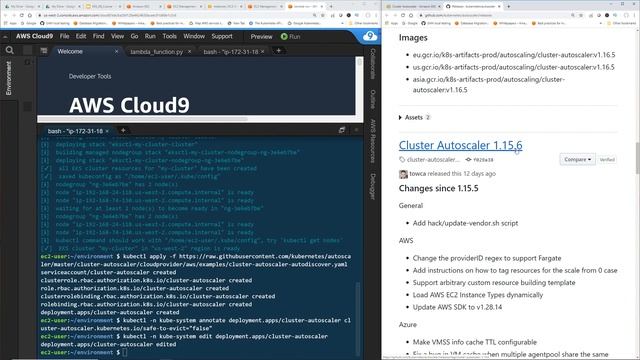Click the cluster-autoscaler tag link
Viewport: 640px width, 360px height.
tap(433, 160)
